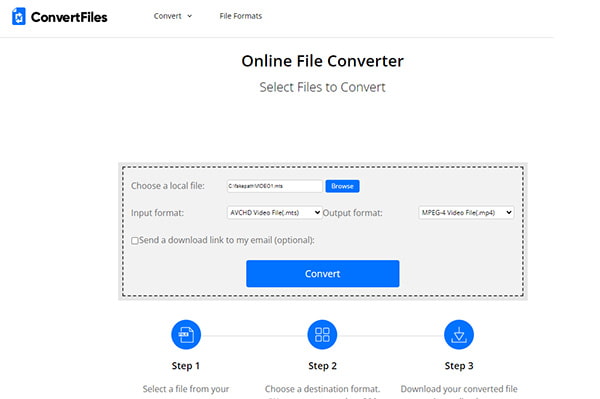Click the big blue Convert button
Image resolution: width=600 pixels, height=399 pixels.
coord(323,274)
